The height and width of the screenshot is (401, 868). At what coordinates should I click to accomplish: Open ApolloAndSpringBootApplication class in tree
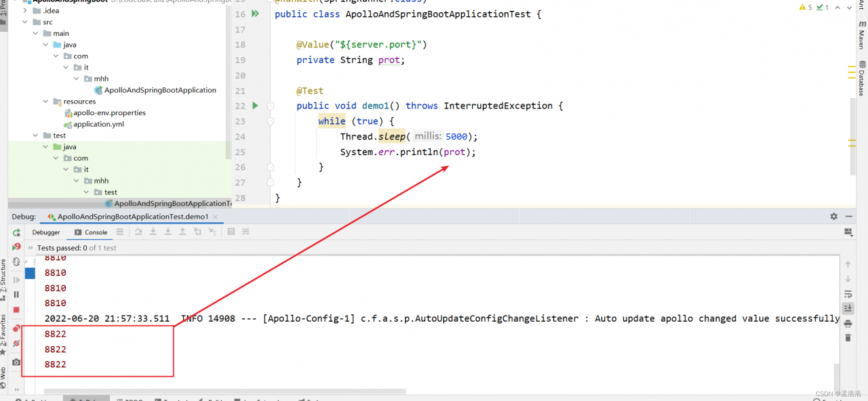155,90
